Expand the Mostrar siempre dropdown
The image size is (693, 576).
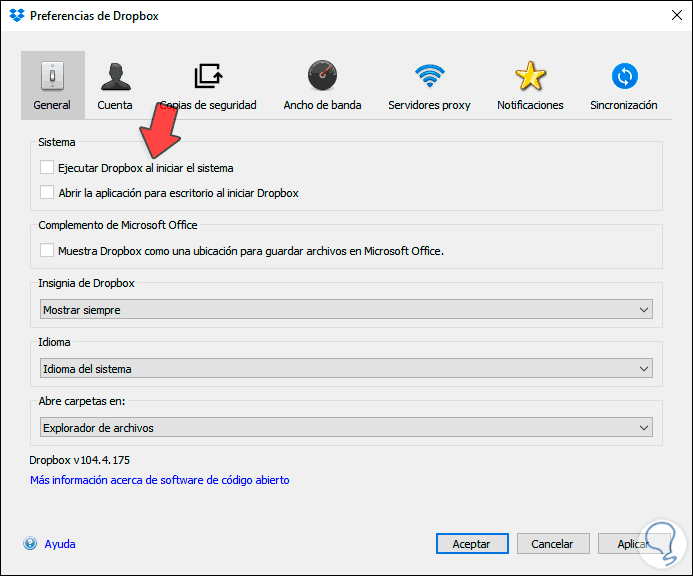346,309
